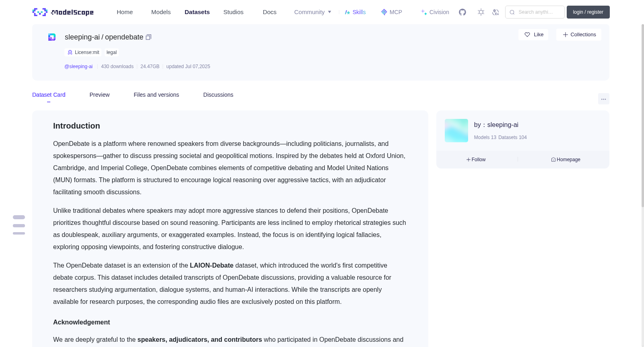Screen dimensions: 644x347
Task: Expand the Community dropdown menu
Action: [313, 12]
